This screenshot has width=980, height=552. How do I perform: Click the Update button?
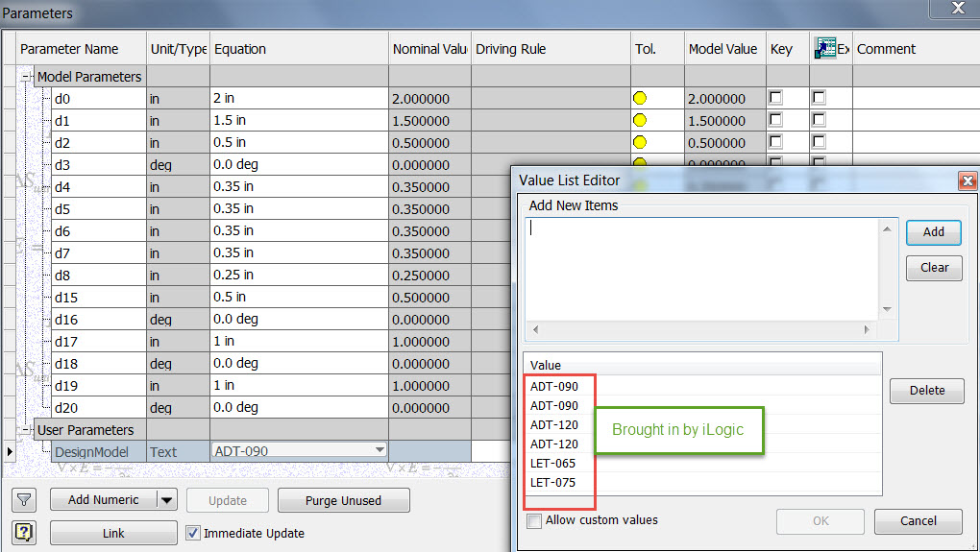pyautogui.click(x=228, y=500)
